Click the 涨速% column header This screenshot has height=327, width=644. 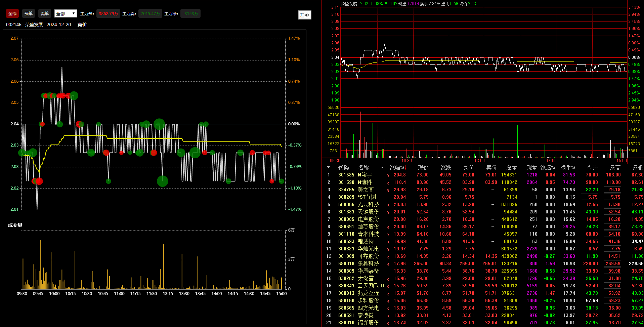[x=548, y=167]
